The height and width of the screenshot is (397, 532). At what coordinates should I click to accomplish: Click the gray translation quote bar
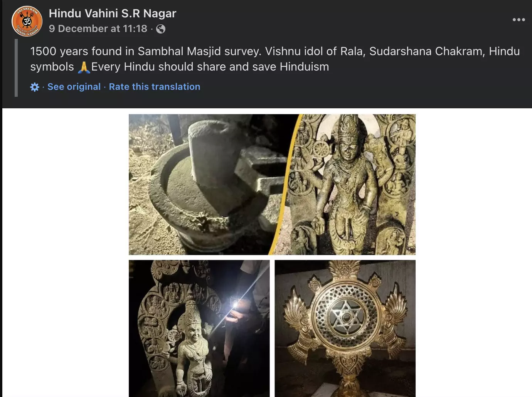tap(16, 67)
